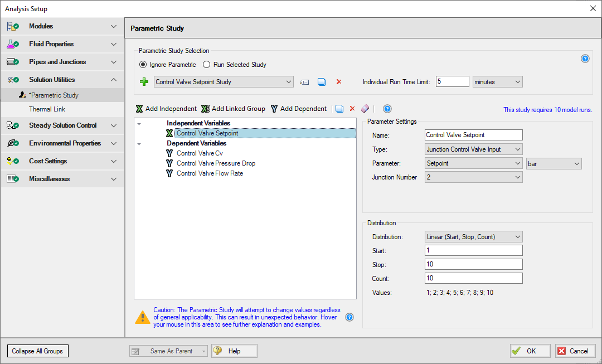This screenshot has height=364, width=602.
Task: Click the Stop value field
Action: (473, 264)
